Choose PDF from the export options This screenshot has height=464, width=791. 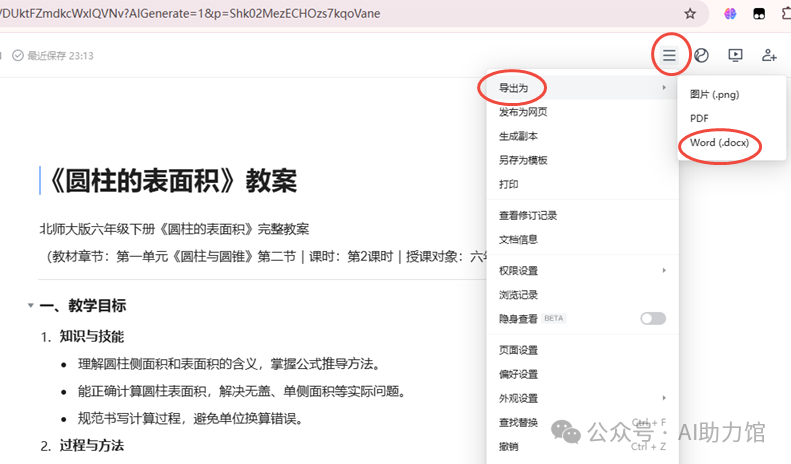699,118
